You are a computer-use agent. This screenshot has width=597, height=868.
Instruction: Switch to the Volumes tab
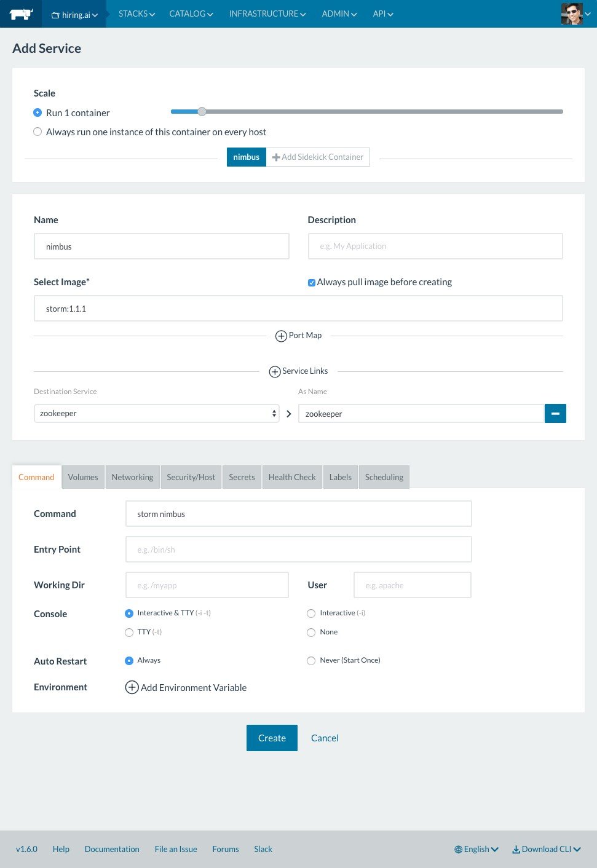coord(83,477)
